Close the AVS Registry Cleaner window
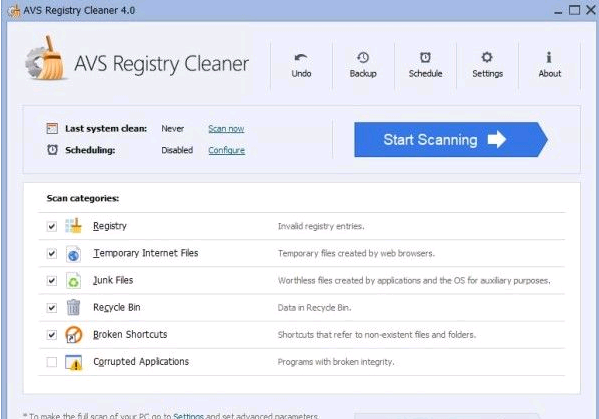The image size is (599, 419). tap(591, 10)
